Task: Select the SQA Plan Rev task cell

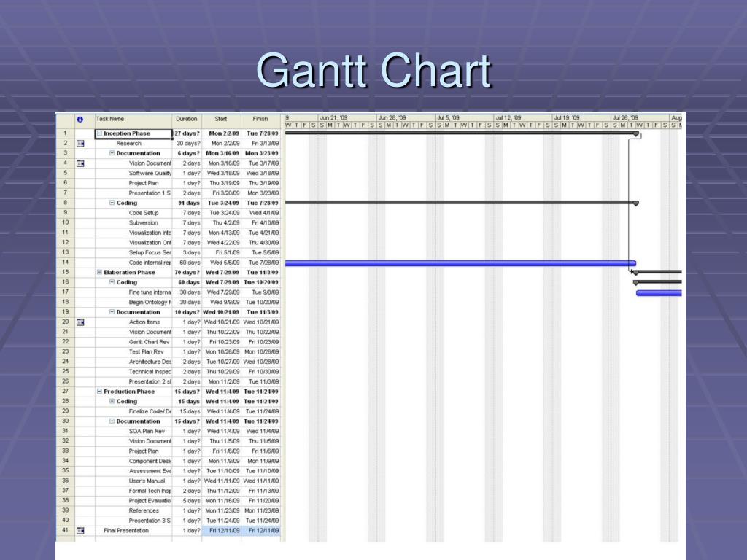Action: click(133, 432)
